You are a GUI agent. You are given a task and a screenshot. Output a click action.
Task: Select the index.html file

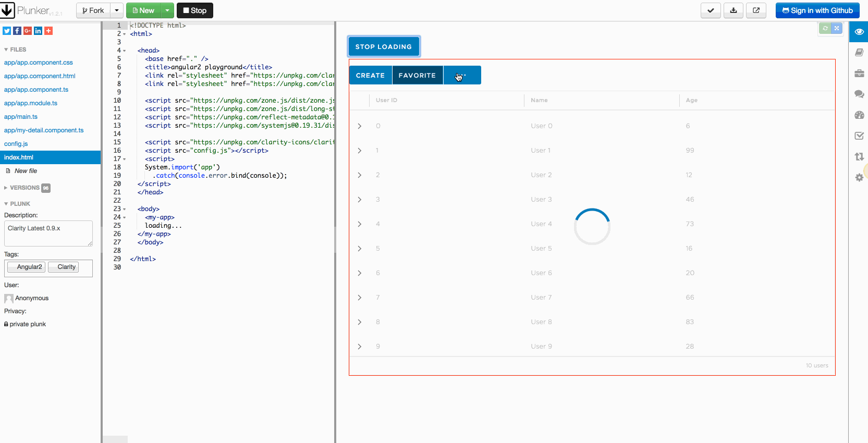pos(50,157)
